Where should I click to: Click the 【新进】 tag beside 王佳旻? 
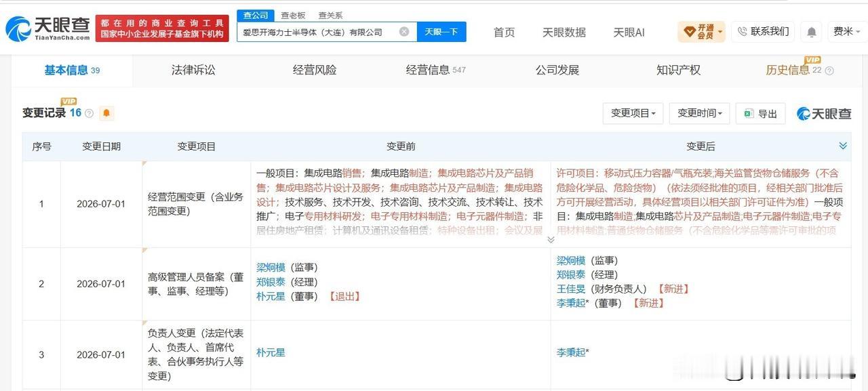point(673,289)
